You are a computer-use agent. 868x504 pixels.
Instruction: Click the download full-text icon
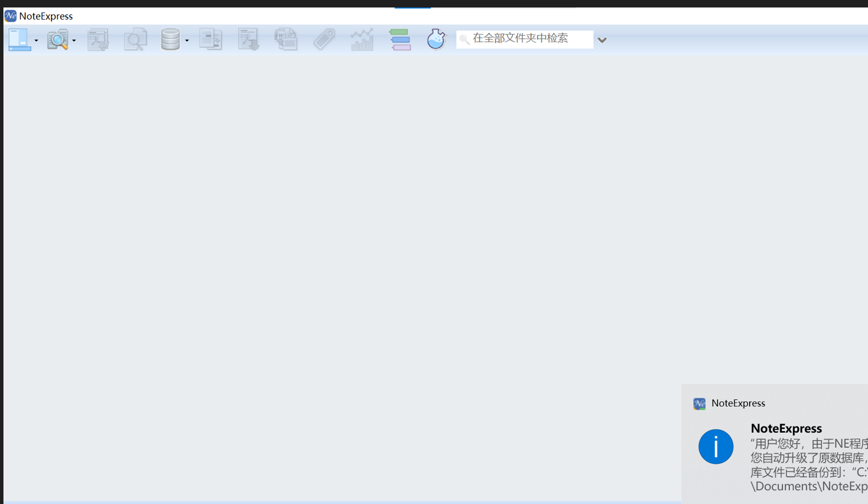click(249, 40)
